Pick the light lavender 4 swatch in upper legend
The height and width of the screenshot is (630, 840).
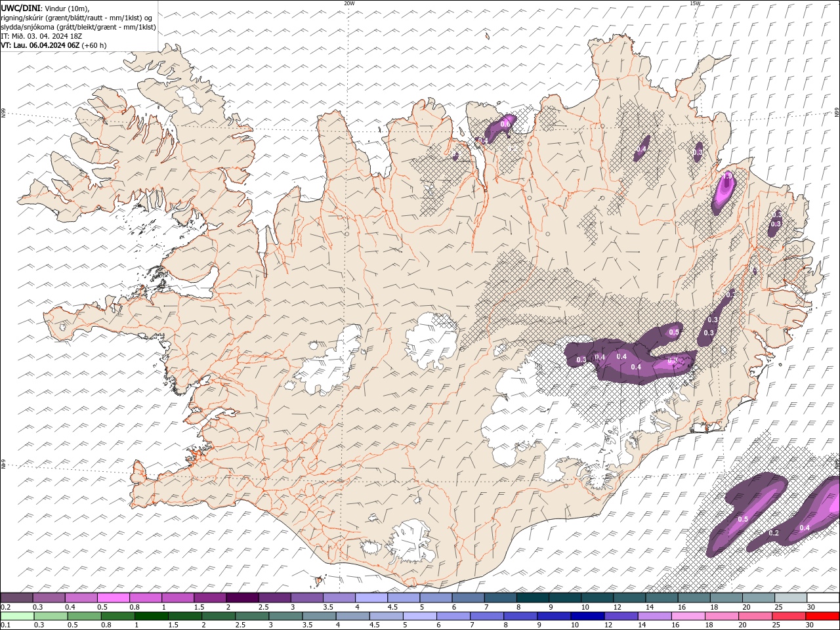pyautogui.click(x=371, y=598)
